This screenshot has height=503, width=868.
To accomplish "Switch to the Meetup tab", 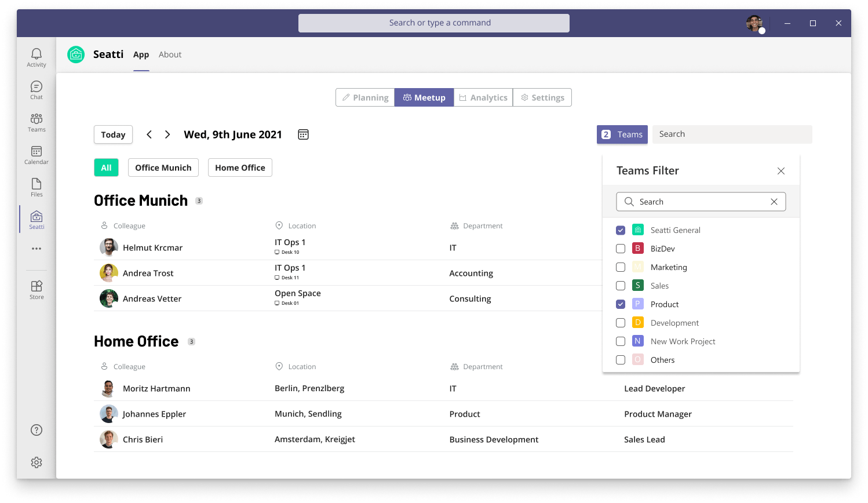I will pyautogui.click(x=424, y=97).
